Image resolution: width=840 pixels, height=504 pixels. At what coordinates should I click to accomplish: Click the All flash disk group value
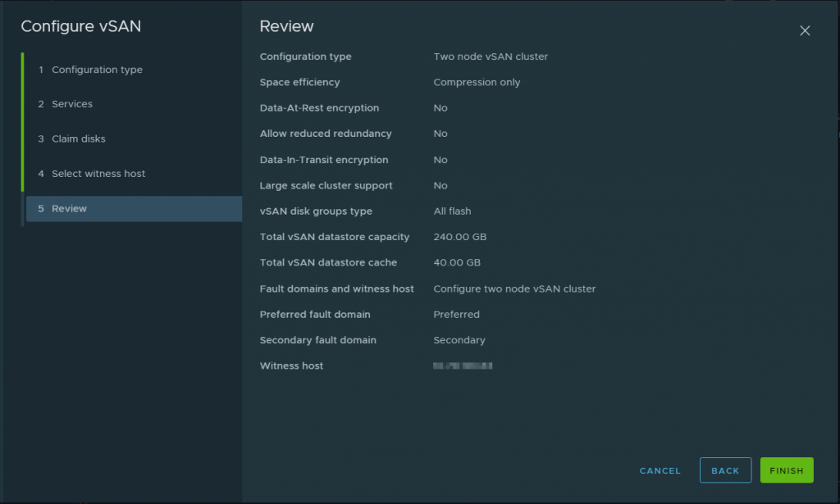click(452, 211)
